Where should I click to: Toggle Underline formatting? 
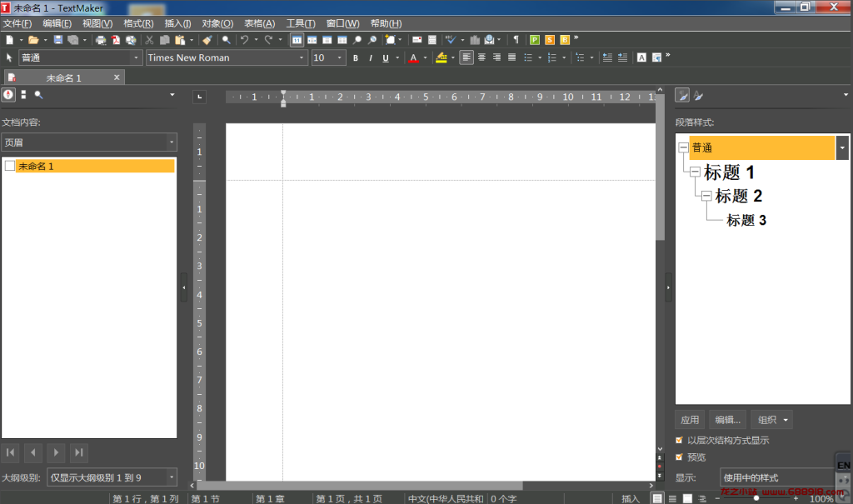point(386,57)
